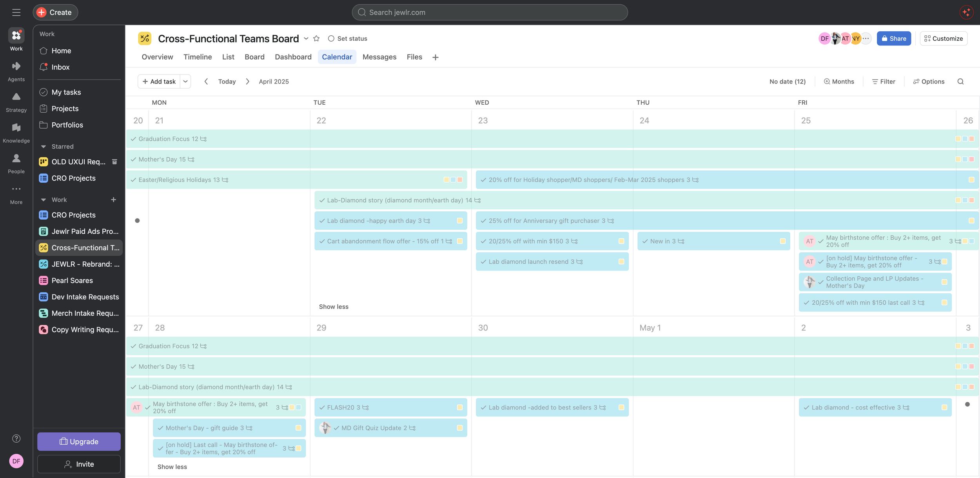This screenshot has height=478, width=980.
Task: Collapse tasks with Show less on April 28
Action: click(172, 467)
